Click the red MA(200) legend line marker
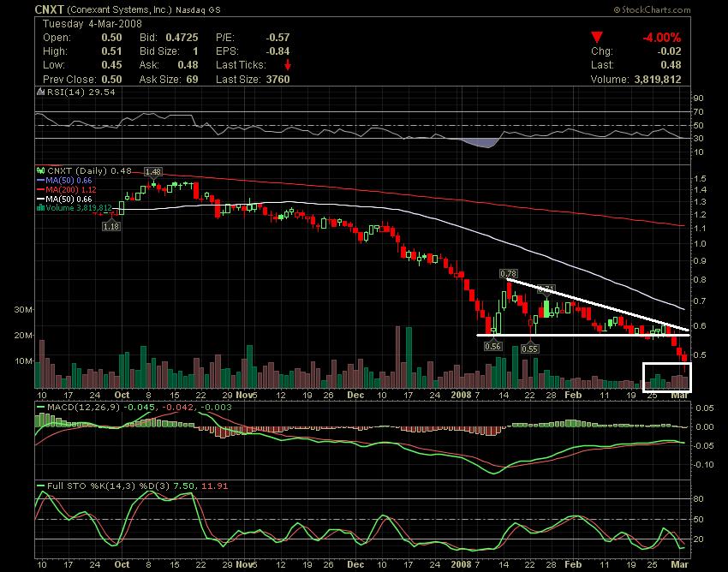 click(x=41, y=190)
